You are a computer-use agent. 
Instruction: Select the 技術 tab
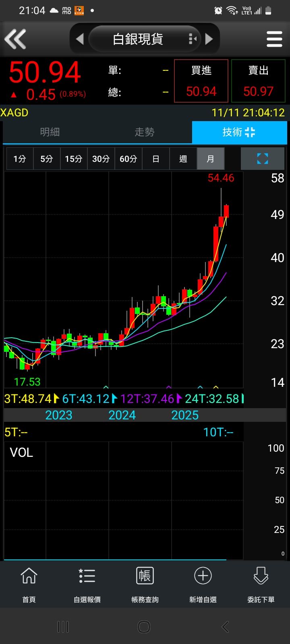239,132
